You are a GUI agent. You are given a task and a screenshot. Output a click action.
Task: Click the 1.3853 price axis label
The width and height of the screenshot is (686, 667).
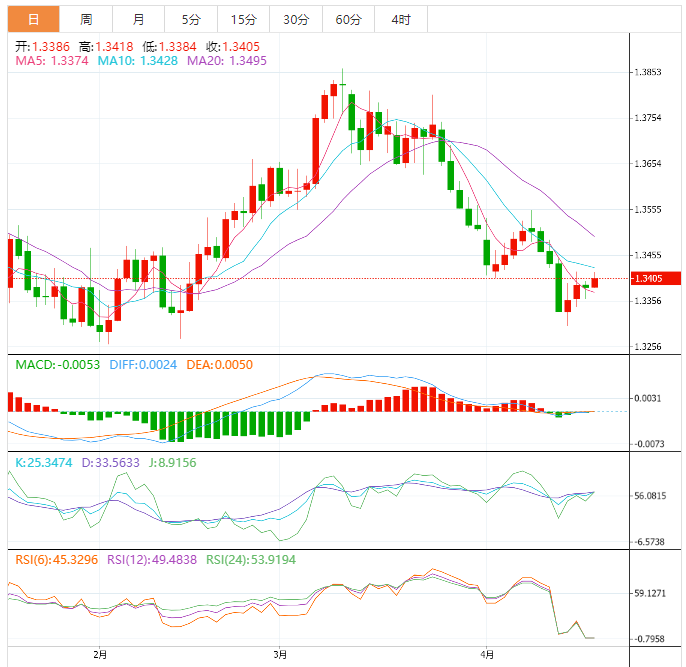pos(649,72)
